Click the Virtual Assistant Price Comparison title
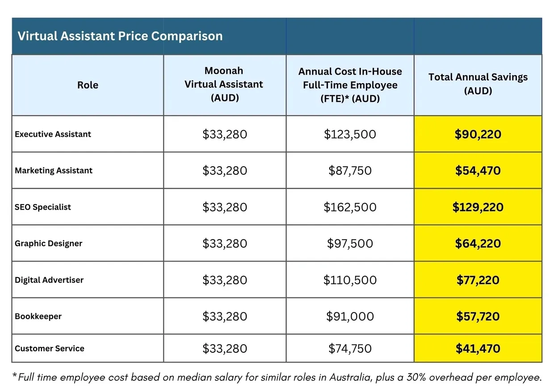Viewport: 554px width, 392px height. pos(120,36)
